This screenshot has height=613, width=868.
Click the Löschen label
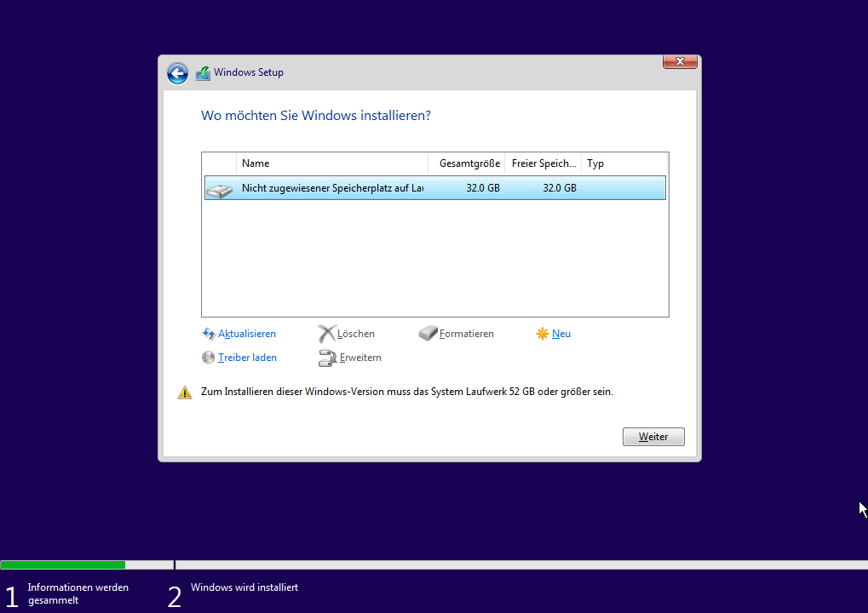click(x=356, y=334)
